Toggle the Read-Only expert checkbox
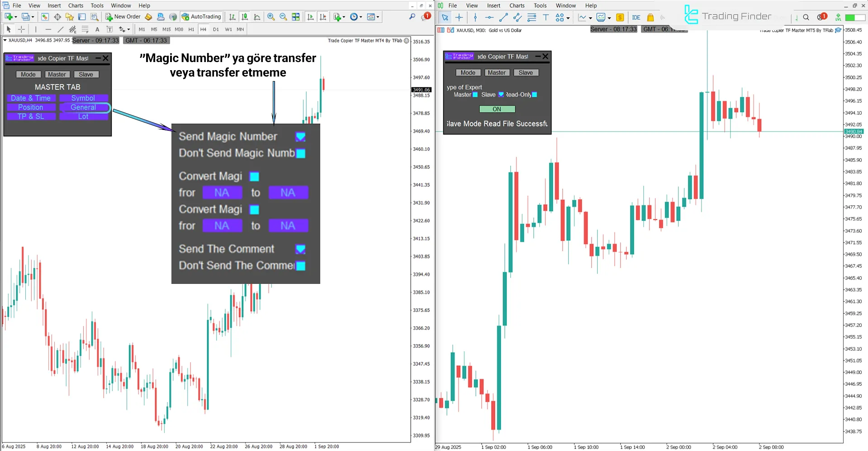The image size is (868, 451). click(x=535, y=95)
